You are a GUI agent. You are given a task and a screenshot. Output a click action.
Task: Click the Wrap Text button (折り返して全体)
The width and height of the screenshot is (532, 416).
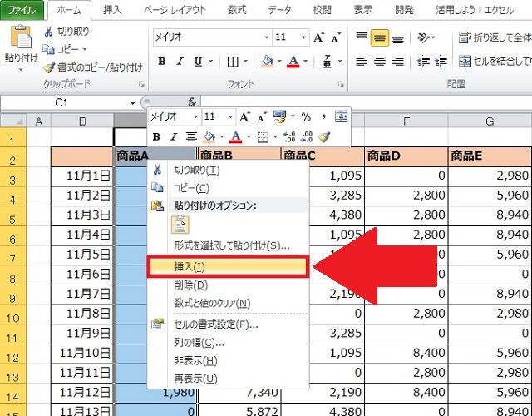(495, 37)
